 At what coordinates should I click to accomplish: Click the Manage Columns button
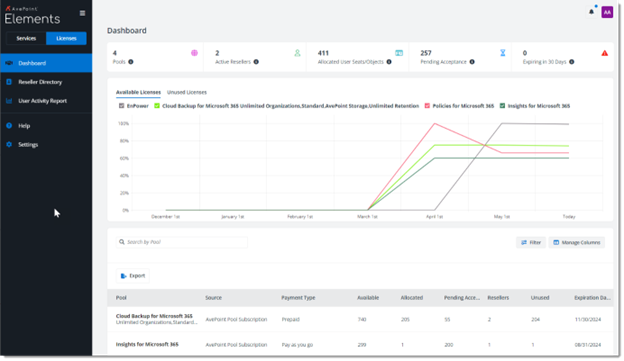(x=577, y=242)
